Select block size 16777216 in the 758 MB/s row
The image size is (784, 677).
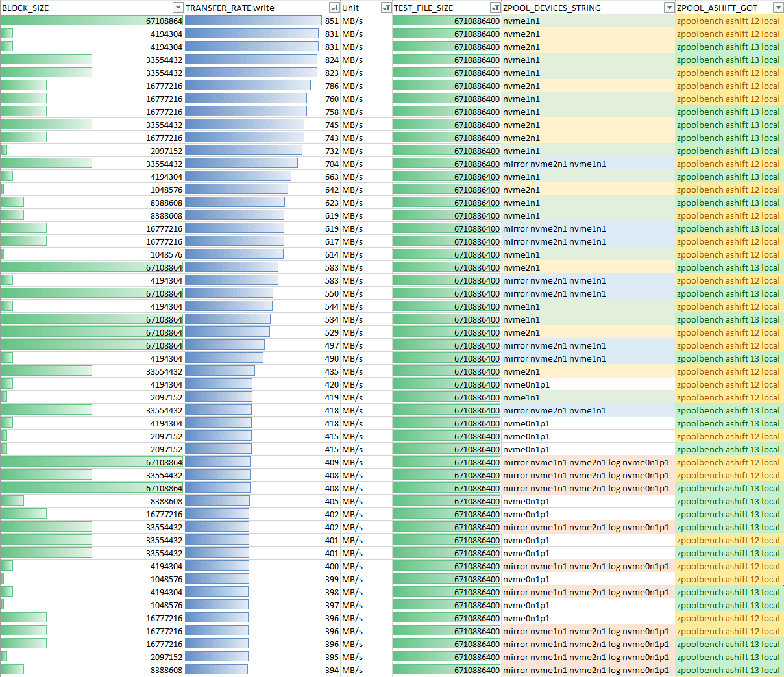(92, 112)
